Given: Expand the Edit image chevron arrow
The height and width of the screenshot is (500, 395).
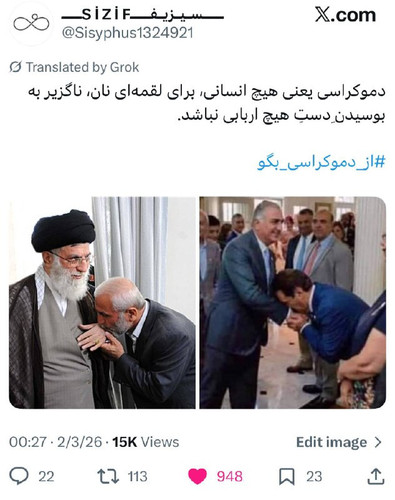Looking at the screenshot, I should click(x=378, y=442).
